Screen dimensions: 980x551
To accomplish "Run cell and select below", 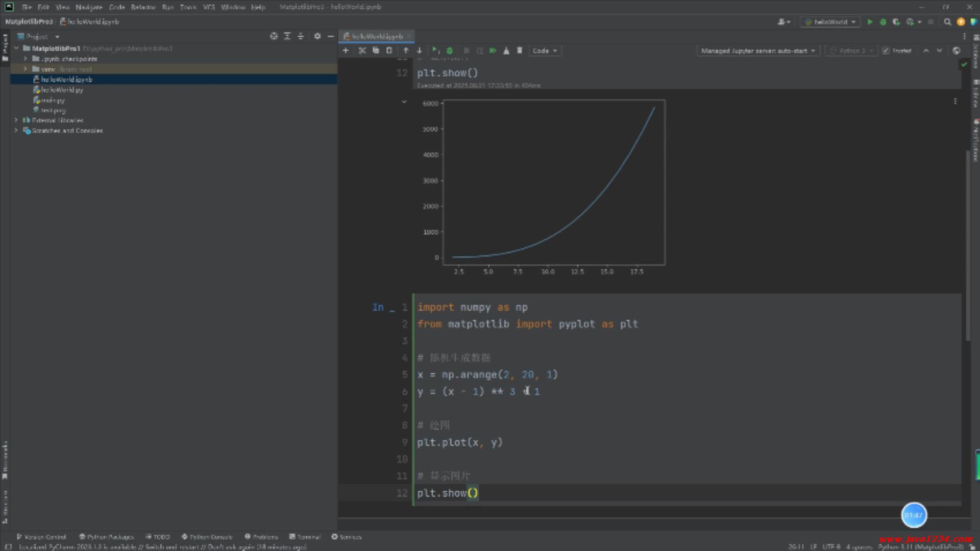I will [x=435, y=51].
